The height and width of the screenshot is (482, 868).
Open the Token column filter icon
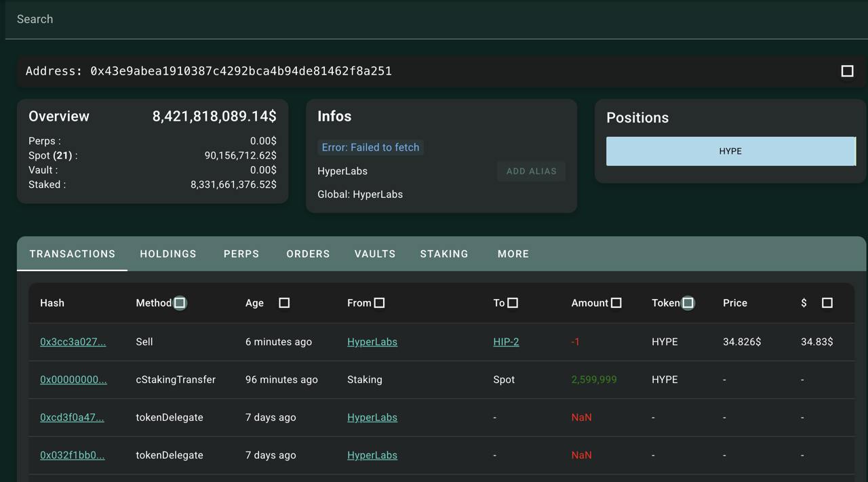[x=688, y=303]
